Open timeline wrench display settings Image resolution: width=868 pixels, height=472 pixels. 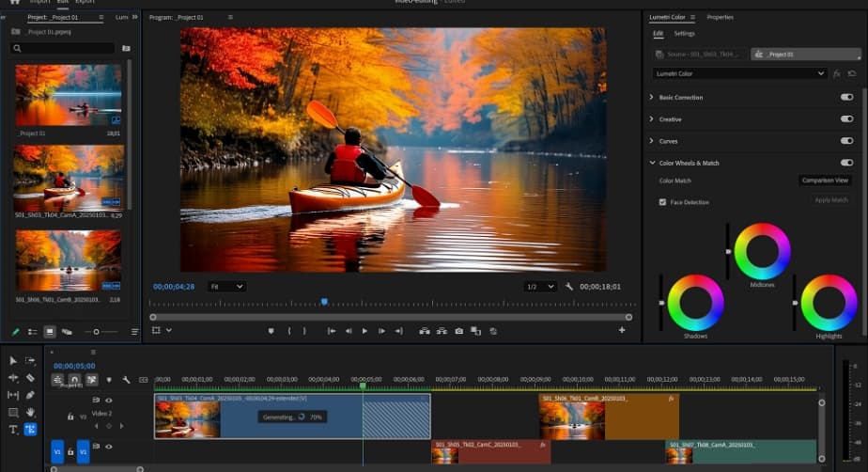pyautogui.click(x=126, y=380)
